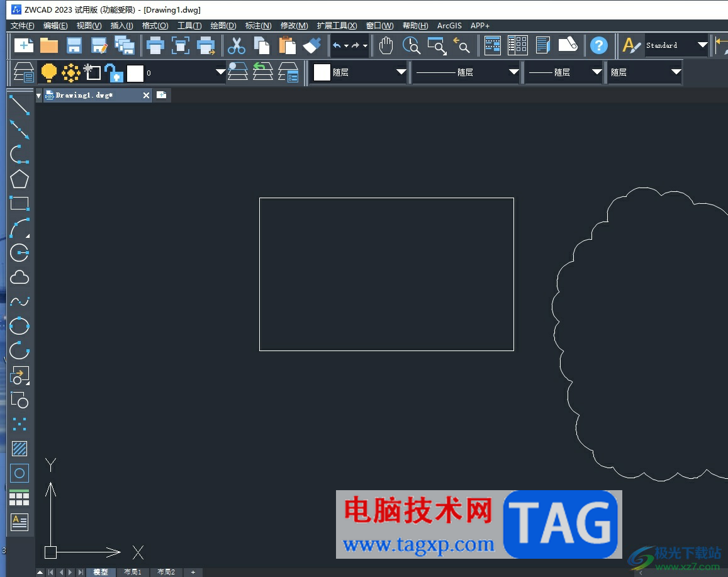The image size is (728, 577).
Task: Click the Undo arrow
Action: 337,45
